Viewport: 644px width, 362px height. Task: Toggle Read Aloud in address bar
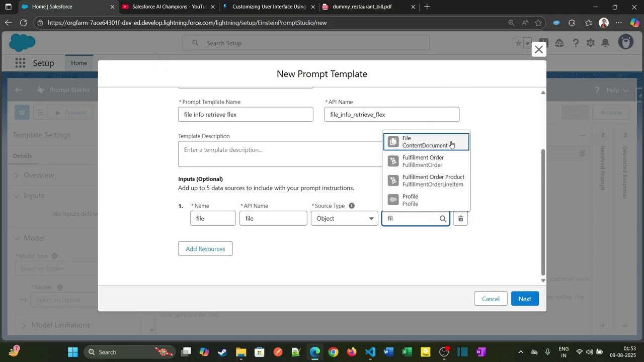coord(525,23)
